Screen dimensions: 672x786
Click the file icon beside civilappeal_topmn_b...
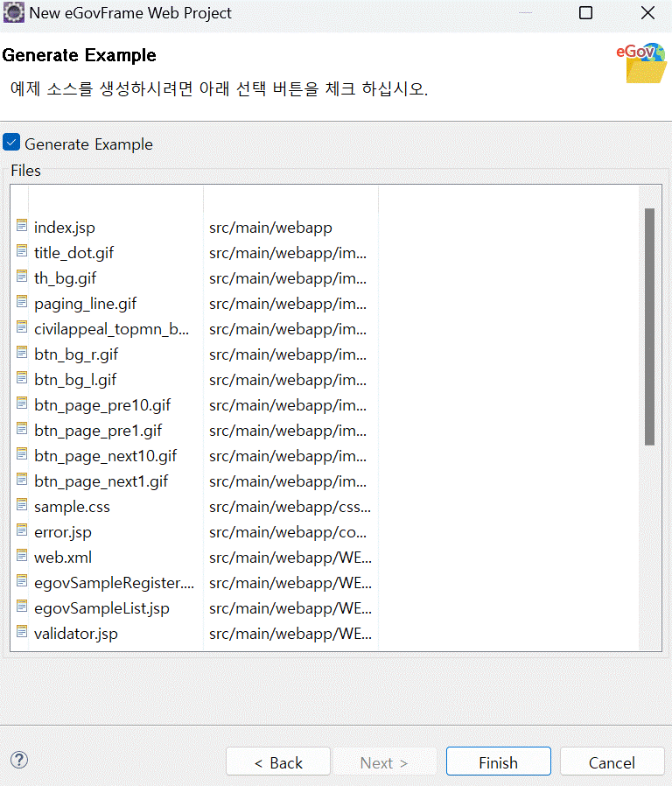coord(22,327)
